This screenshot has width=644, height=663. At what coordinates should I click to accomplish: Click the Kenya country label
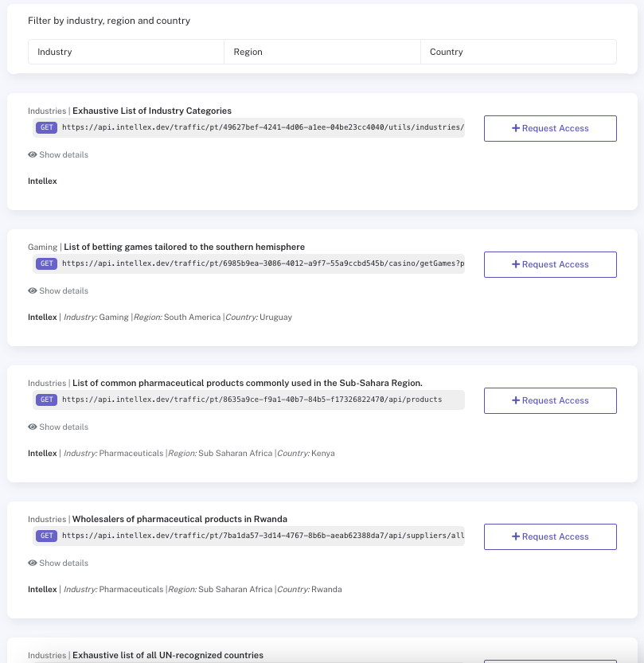click(323, 454)
